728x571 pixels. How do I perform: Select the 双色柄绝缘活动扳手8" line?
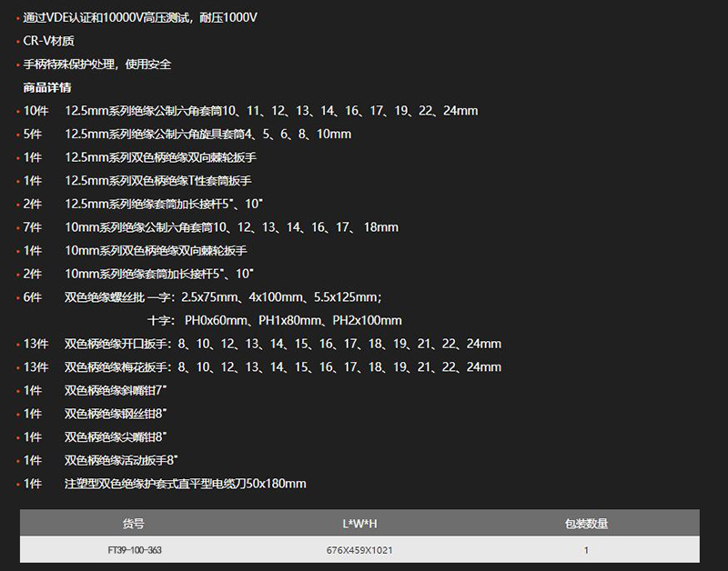pyautogui.click(x=120, y=460)
